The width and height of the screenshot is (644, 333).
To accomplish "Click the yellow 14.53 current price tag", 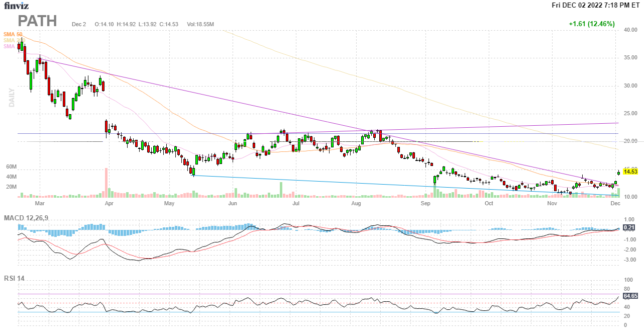I will 630,172.
